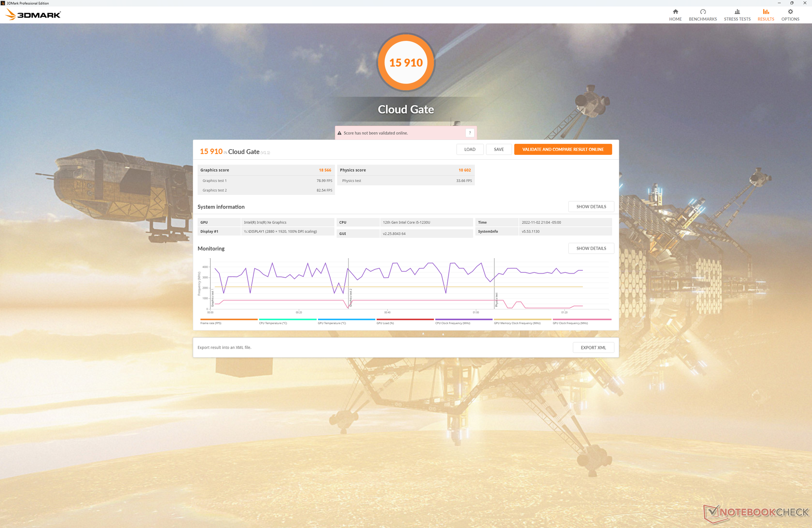Click the Score has not been validated message
Viewport: 812px width, 528px height.
pyautogui.click(x=376, y=133)
